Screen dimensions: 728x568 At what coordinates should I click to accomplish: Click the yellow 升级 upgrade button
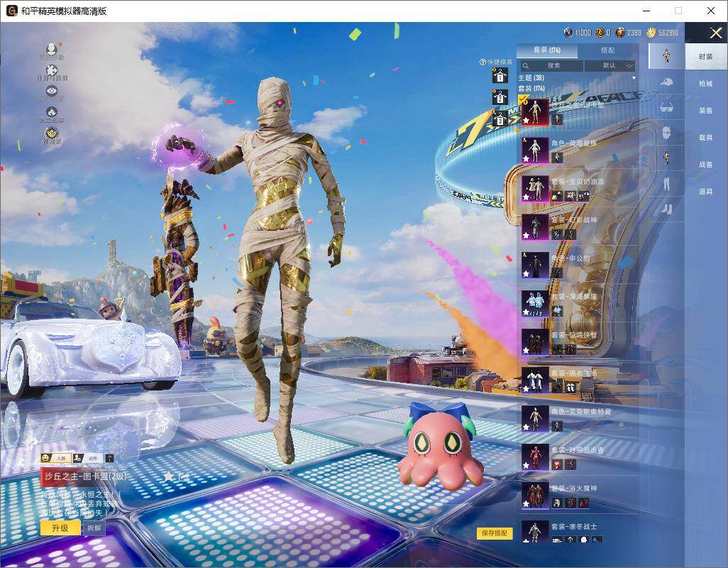[x=60, y=528]
